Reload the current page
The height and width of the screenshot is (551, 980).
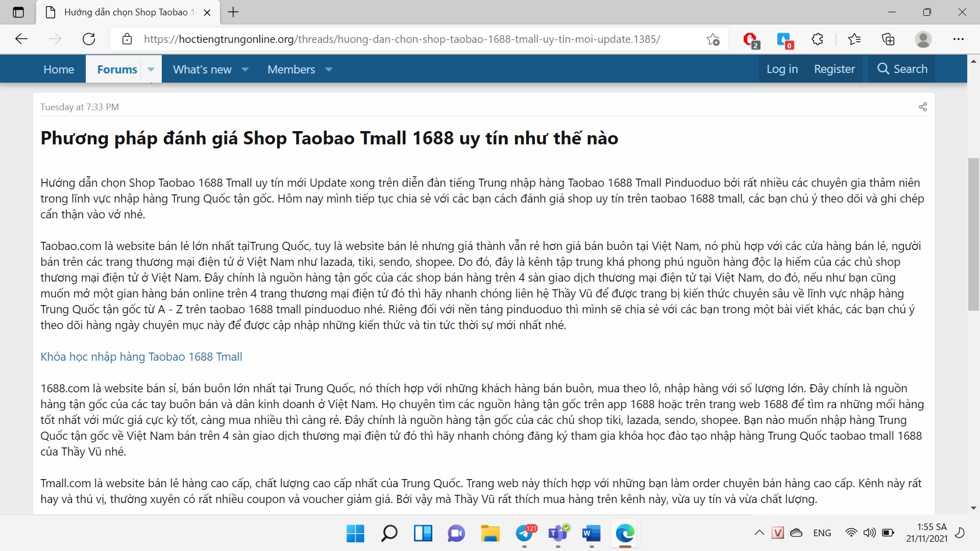pos(89,39)
